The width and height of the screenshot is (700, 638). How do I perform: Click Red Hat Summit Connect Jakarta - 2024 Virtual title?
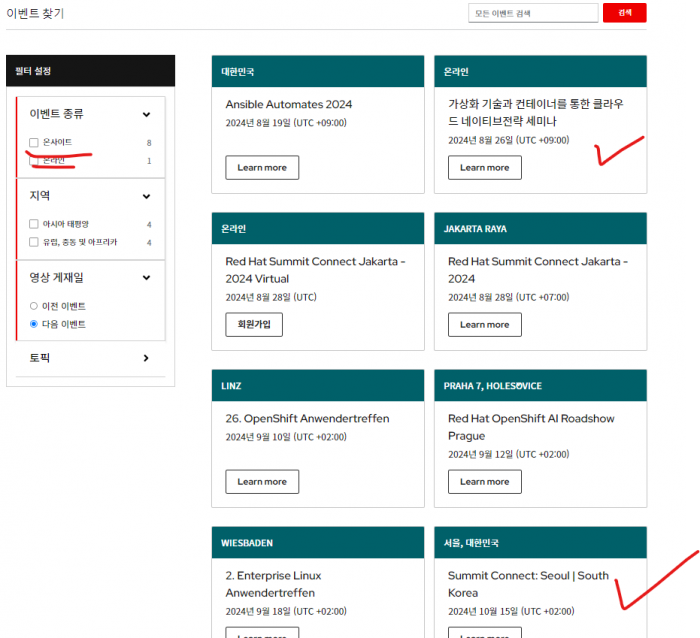tap(315, 270)
